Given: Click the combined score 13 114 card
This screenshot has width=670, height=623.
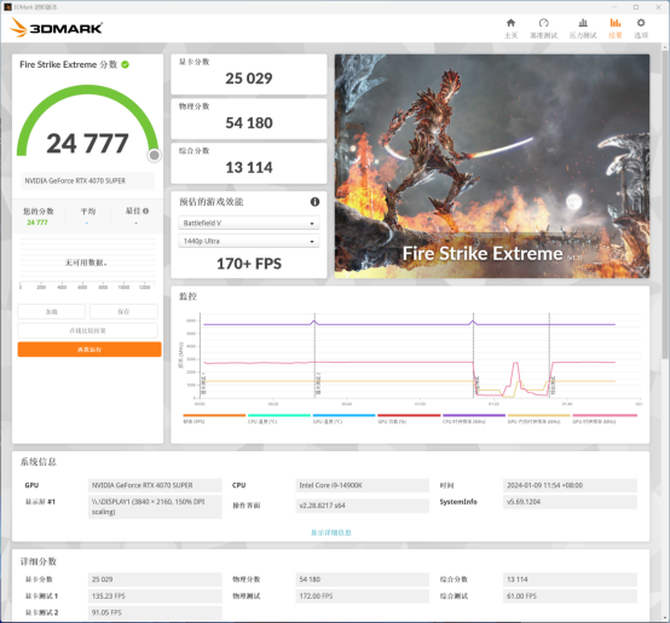Looking at the screenshot, I should click(249, 163).
